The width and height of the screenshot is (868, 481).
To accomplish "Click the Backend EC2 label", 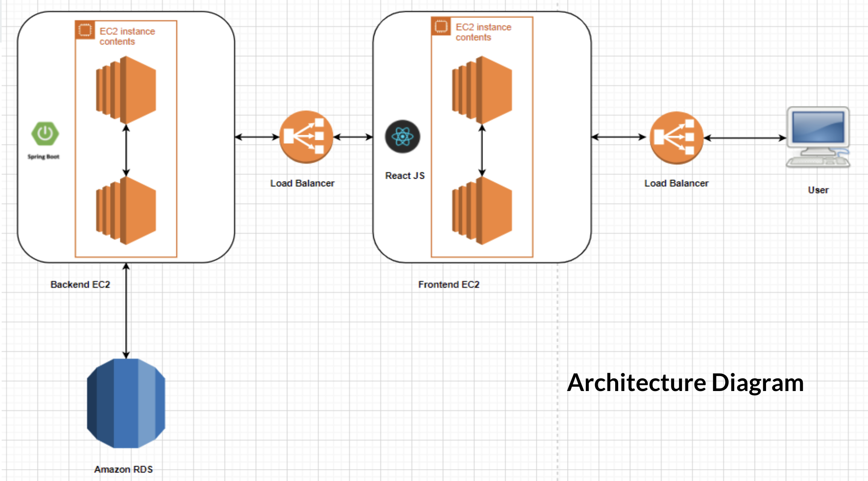I will [81, 284].
